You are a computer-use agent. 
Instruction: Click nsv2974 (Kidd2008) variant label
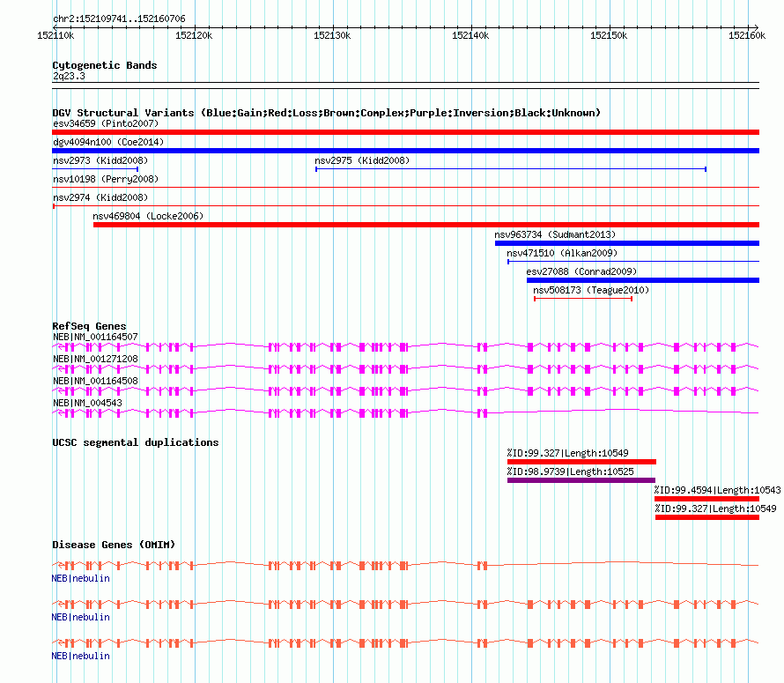[100, 197]
